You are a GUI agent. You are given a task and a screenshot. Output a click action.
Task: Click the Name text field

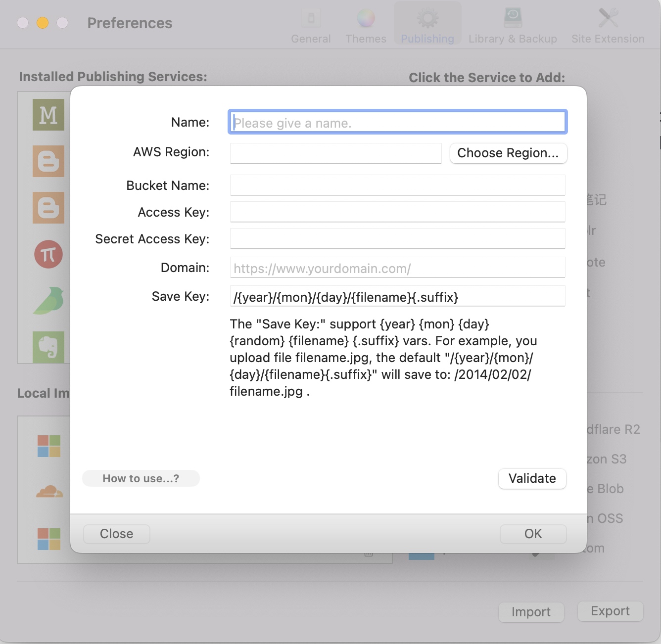click(x=397, y=122)
